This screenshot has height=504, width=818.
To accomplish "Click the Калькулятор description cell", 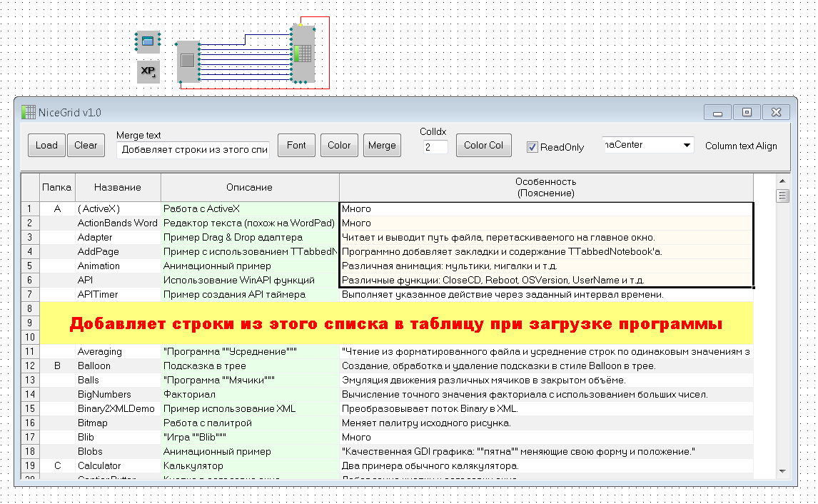I will click(x=250, y=466).
